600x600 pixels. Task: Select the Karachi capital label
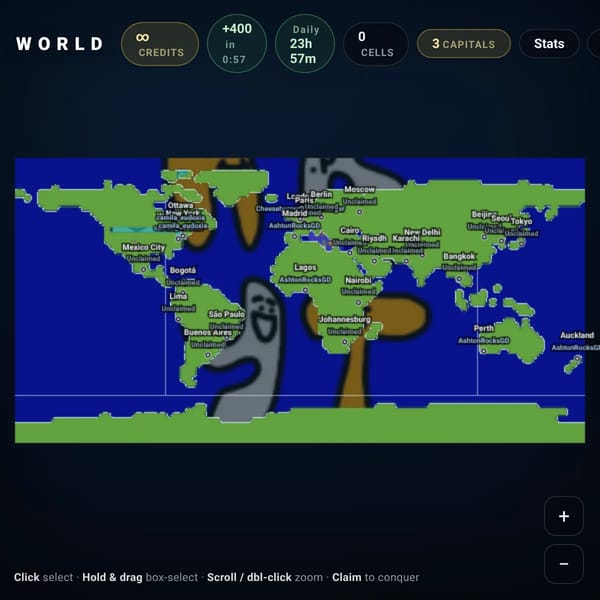[x=406, y=238]
